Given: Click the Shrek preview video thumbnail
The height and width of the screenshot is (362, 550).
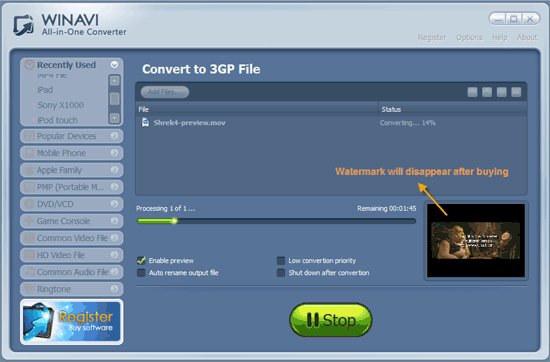Looking at the screenshot, I should coord(476,241).
